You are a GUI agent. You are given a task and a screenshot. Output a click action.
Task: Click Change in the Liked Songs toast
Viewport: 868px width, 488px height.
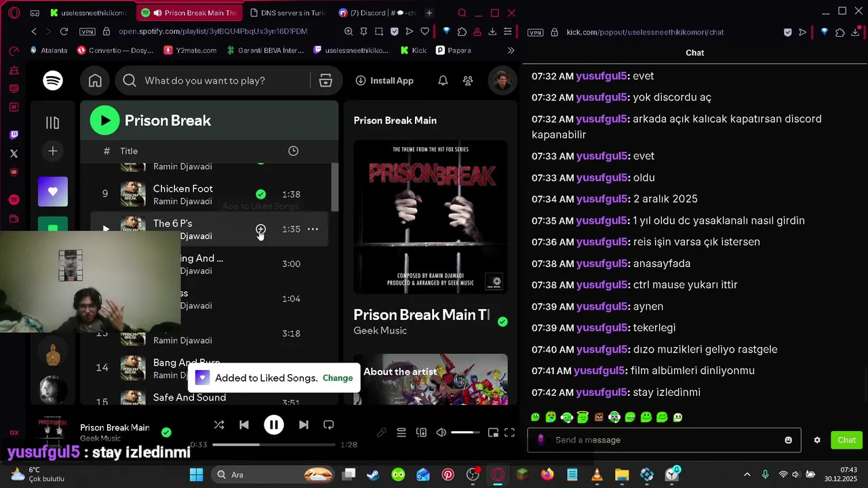(338, 378)
